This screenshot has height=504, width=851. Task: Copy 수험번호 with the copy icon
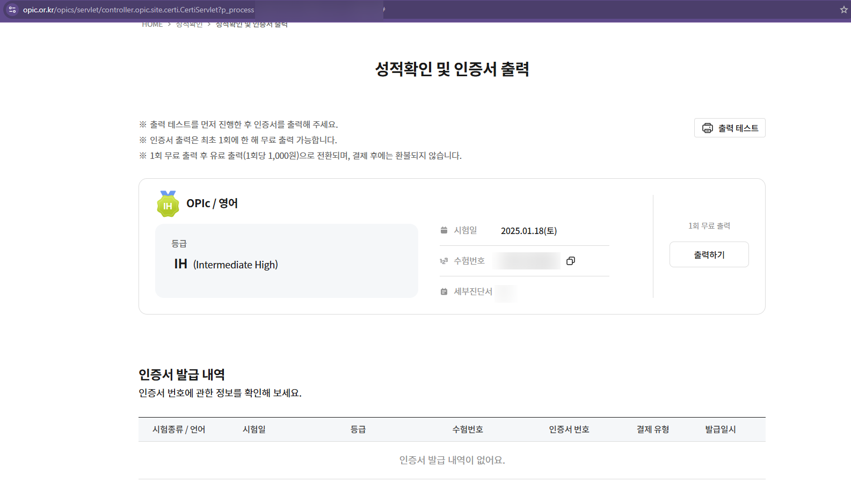tap(571, 261)
